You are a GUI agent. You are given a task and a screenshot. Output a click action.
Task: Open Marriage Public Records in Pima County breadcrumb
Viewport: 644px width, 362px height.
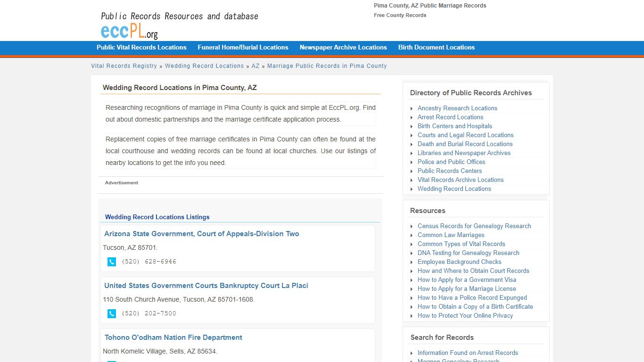tap(327, 66)
